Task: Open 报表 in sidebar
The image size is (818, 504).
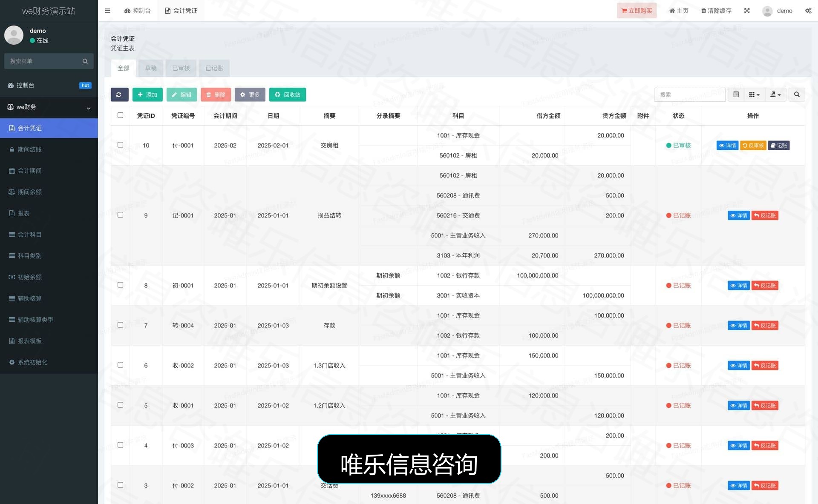Action: pos(49,213)
